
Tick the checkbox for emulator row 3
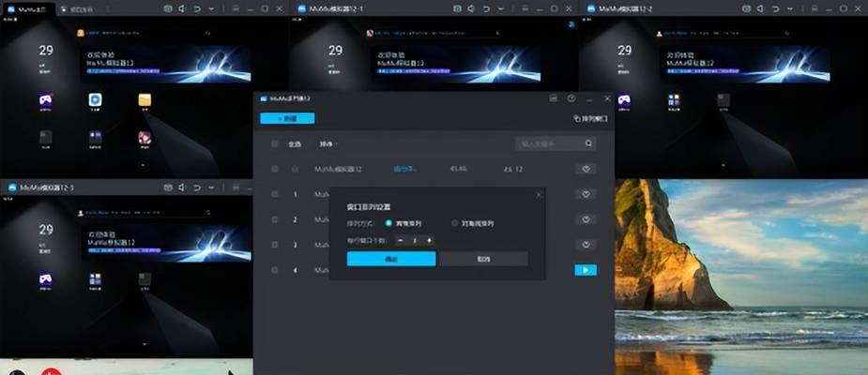pyautogui.click(x=275, y=245)
